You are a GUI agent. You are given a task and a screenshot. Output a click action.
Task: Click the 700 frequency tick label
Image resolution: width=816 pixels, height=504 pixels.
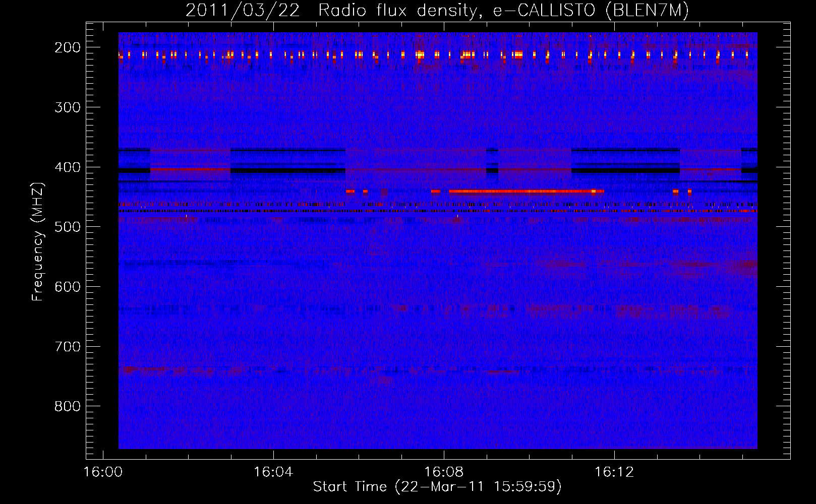pyautogui.click(x=68, y=347)
